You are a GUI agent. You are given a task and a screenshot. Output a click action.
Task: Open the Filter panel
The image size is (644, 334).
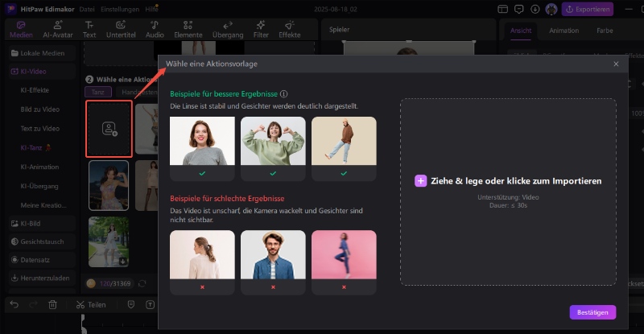(x=261, y=30)
